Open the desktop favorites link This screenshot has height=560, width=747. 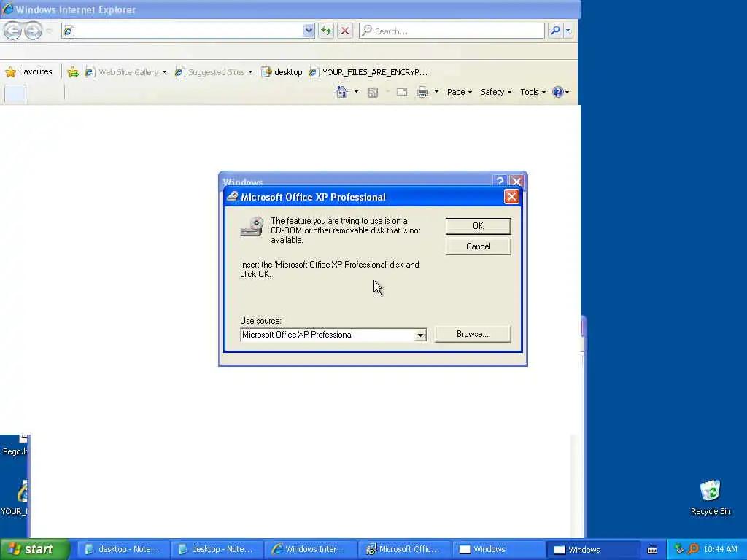tap(282, 72)
